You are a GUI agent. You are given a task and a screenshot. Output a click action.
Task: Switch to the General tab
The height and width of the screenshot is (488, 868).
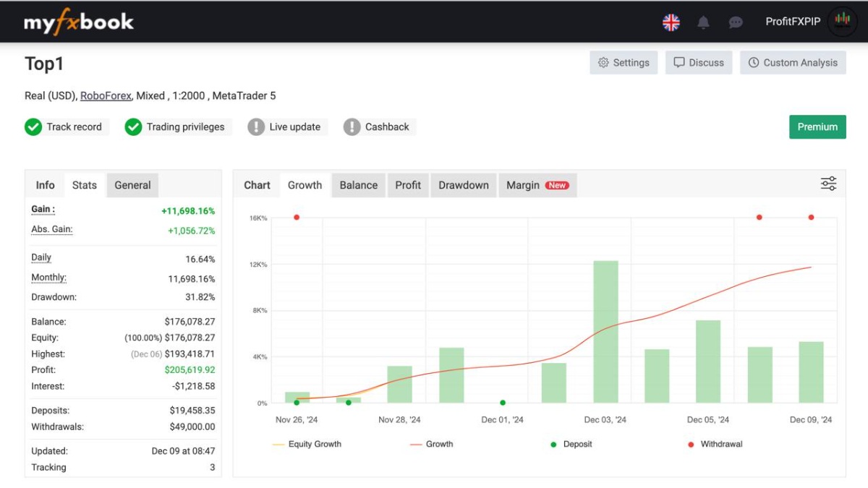coord(132,185)
